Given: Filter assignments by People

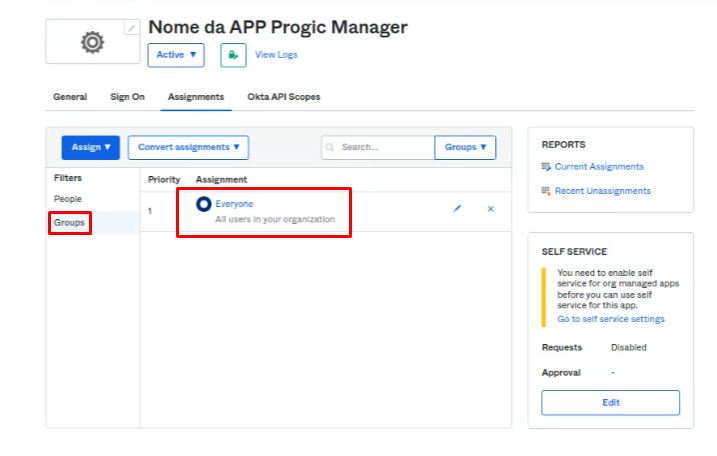Looking at the screenshot, I should tap(68, 199).
